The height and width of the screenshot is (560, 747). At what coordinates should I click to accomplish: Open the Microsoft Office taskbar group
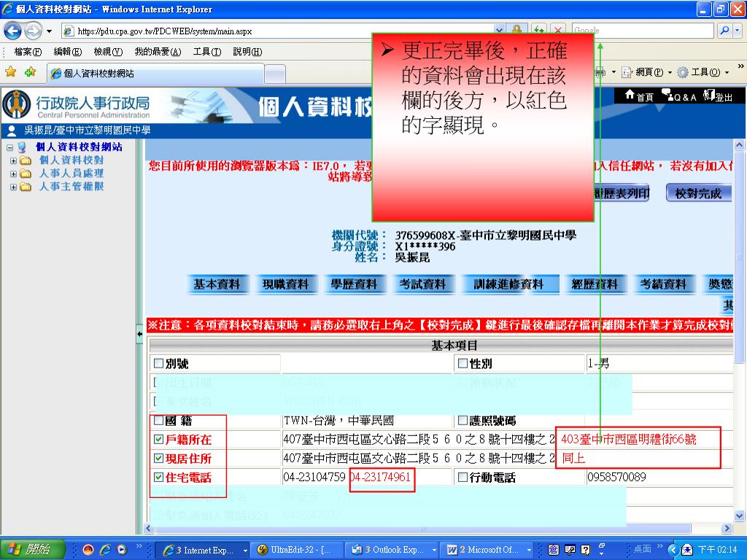point(488,550)
